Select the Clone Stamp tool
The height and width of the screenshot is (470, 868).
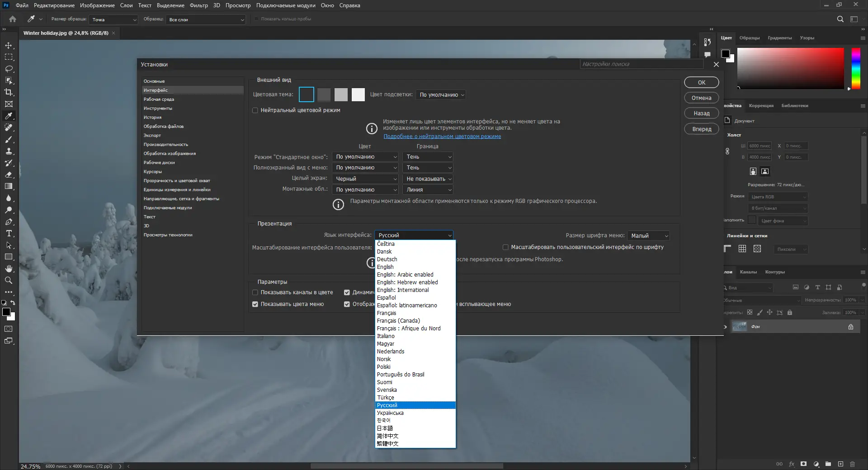[9, 151]
